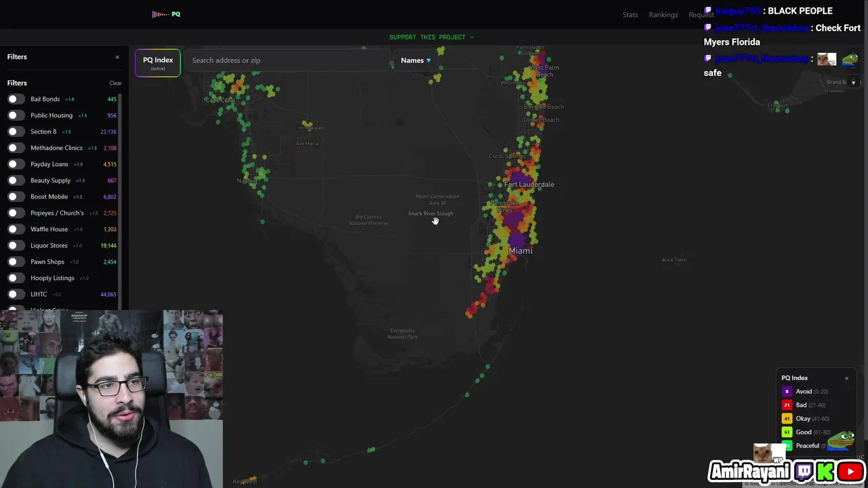The height and width of the screenshot is (488, 868).
Task: Open the Rankings page
Action: tap(663, 15)
